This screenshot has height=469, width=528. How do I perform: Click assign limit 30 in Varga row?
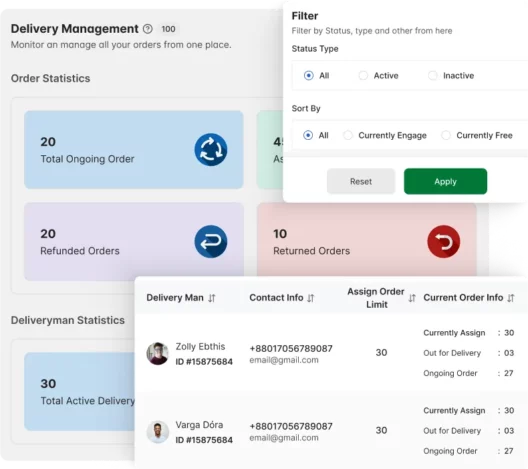(x=381, y=430)
